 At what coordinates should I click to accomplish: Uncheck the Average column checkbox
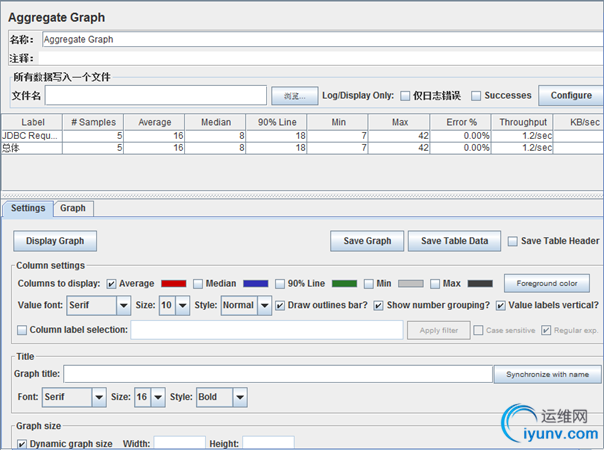coord(111,284)
